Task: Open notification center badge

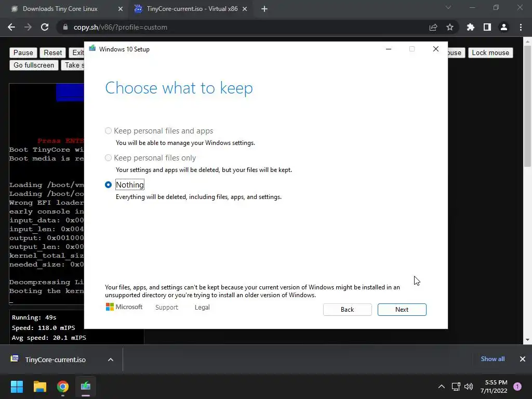Action: click(x=517, y=387)
